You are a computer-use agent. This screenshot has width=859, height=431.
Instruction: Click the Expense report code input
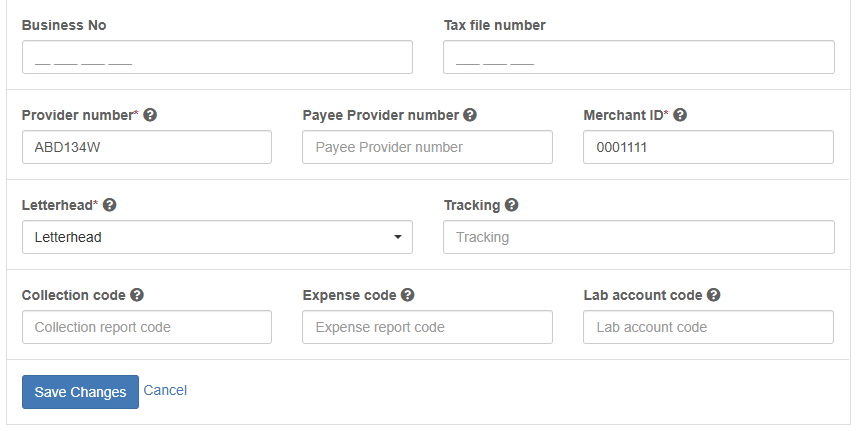point(427,327)
